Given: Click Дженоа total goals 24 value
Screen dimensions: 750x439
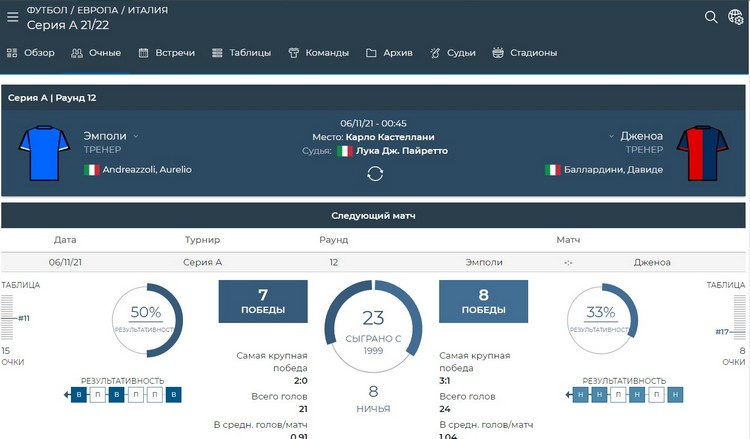Looking at the screenshot, I should [x=444, y=409].
